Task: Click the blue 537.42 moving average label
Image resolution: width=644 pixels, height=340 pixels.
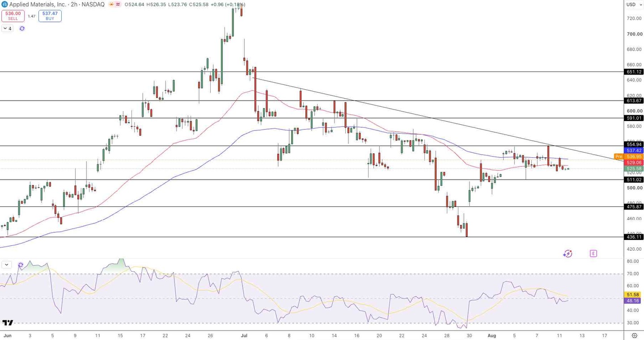Action: (634, 151)
